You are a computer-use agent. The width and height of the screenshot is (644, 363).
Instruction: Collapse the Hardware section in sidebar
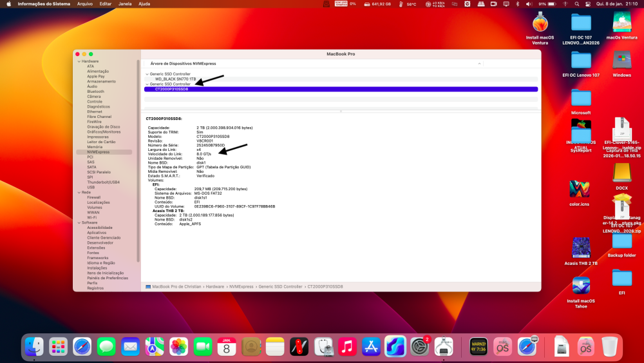tap(79, 61)
